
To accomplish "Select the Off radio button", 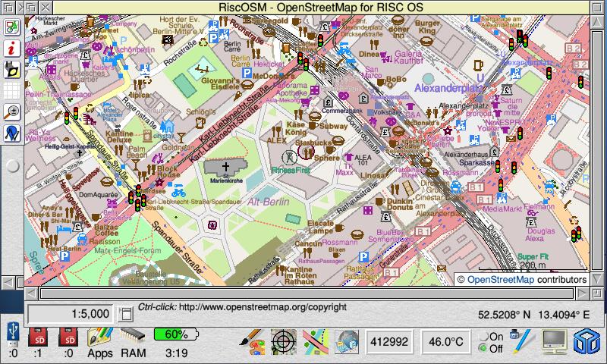I will (x=483, y=348).
